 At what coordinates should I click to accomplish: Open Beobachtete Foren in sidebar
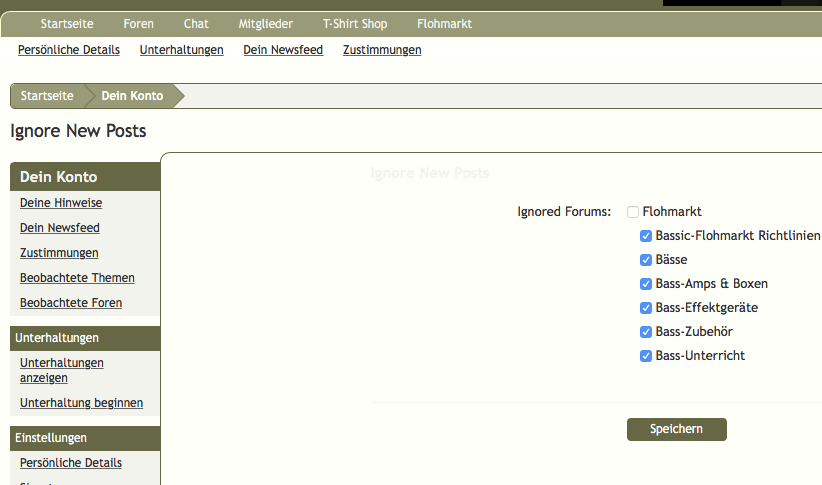(71, 303)
